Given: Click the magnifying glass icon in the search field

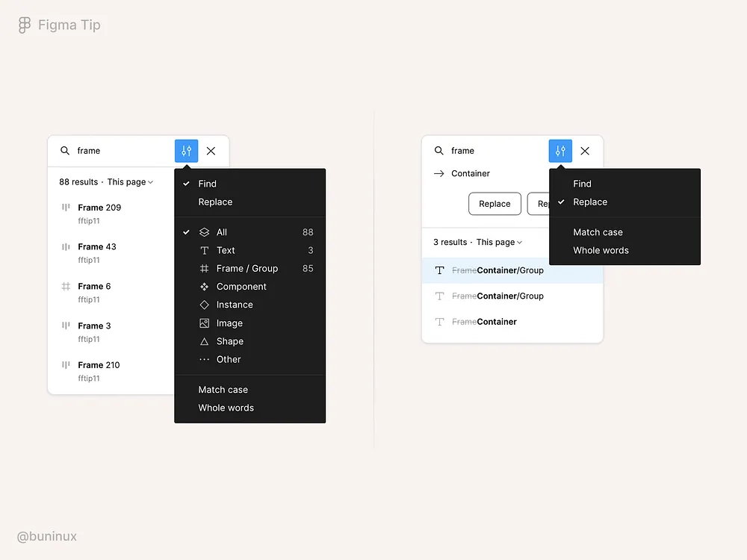Looking at the screenshot, I should (x=63, y=151).
